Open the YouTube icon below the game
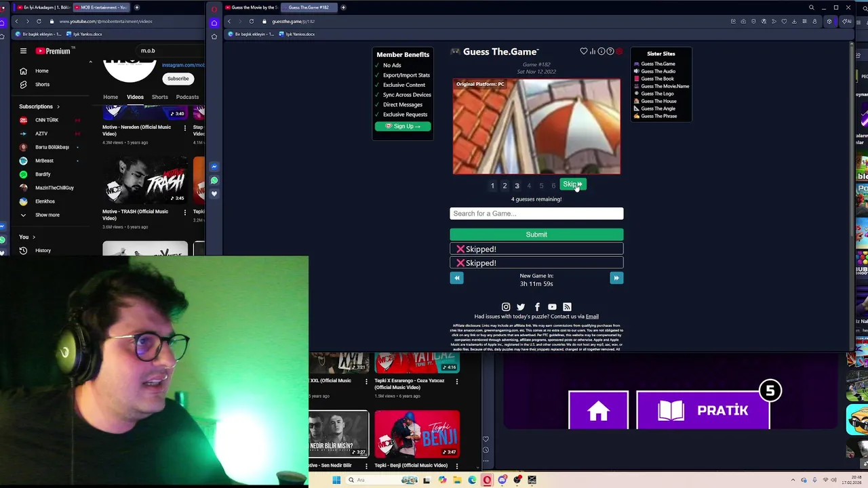868x488 pixels. (x=552, y=307)
